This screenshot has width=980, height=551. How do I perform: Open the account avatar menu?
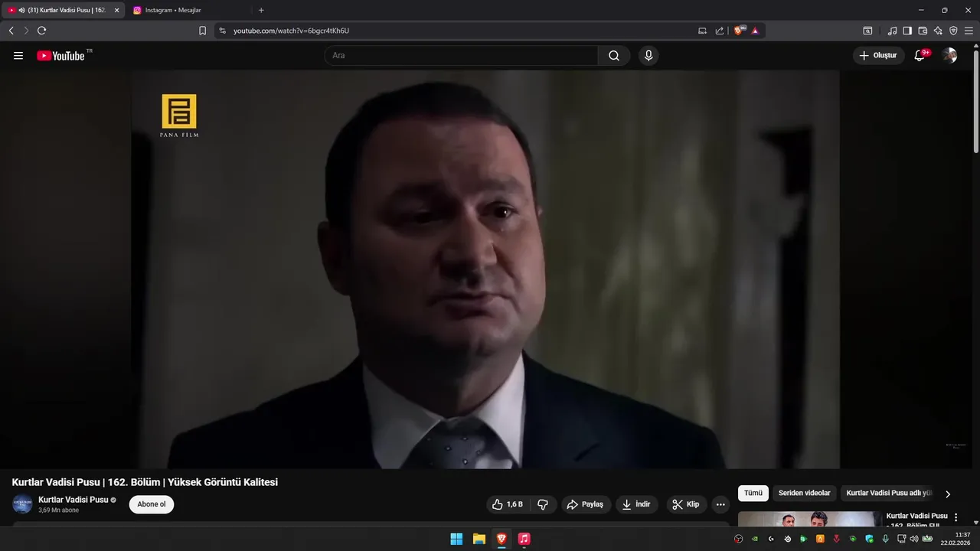coord(949,56)
